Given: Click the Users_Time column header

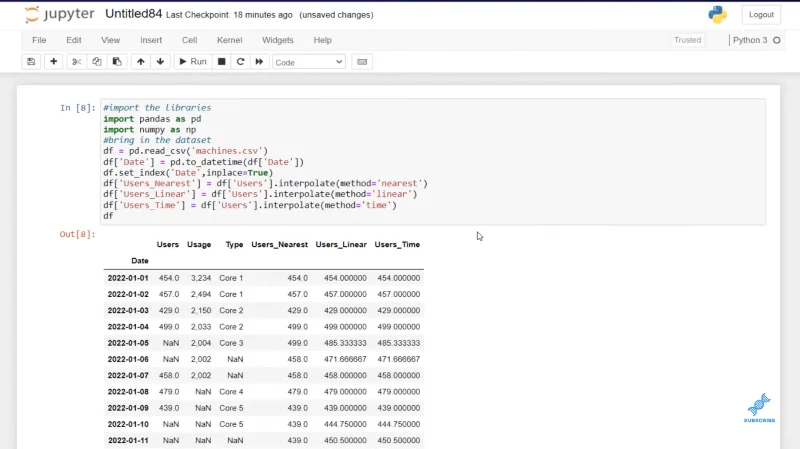Looking at the screenshot, I should pos(397,244).
